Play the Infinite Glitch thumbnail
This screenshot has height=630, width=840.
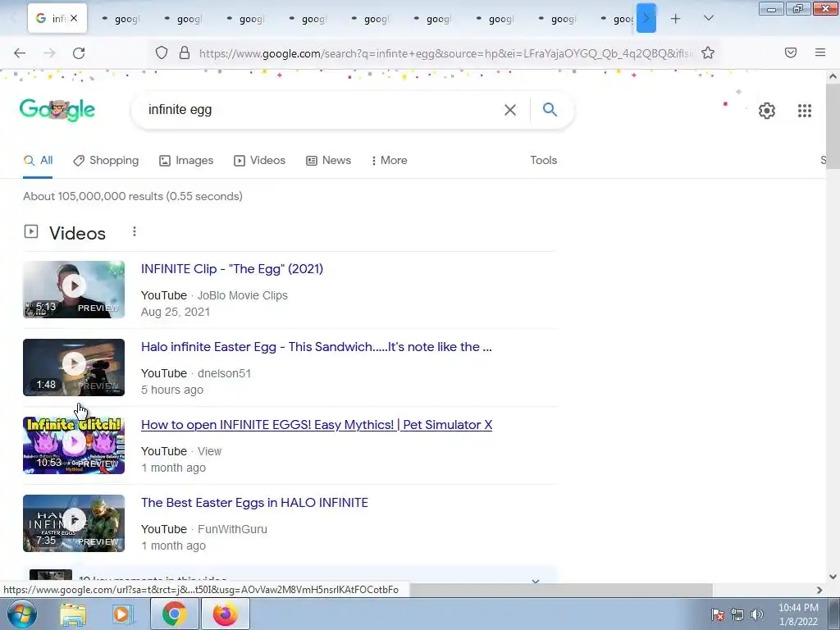(x=74, y=445)
